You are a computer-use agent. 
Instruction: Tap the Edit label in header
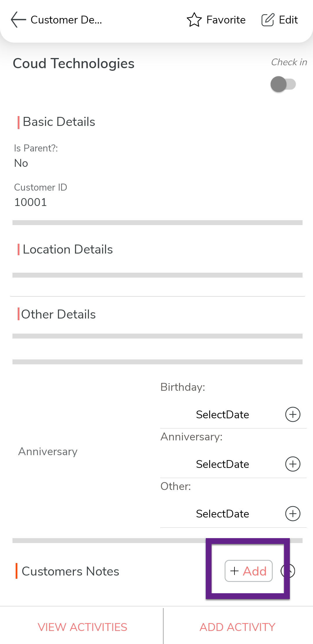tap(288, 20)
